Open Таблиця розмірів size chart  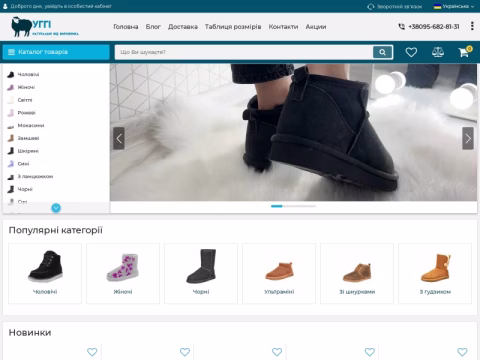[x=233, y=27]
